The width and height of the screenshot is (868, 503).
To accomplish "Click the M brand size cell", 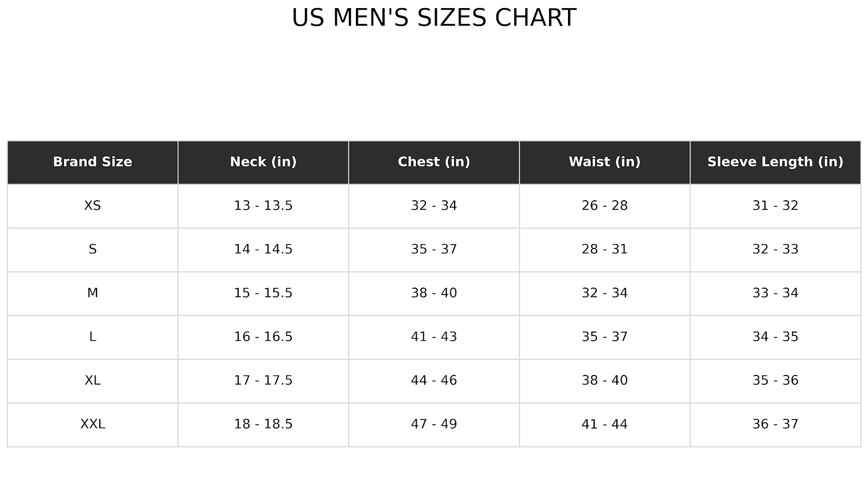I will pos(92,293).
